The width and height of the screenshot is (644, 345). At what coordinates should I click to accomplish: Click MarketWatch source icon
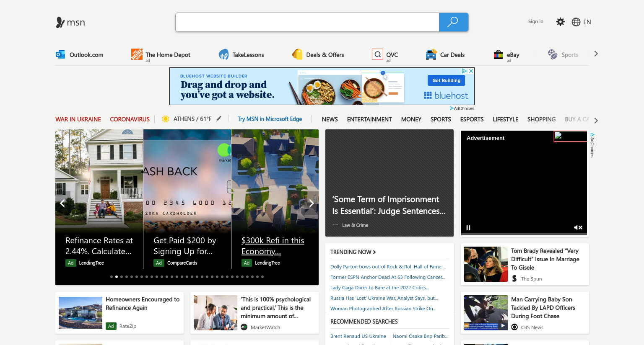(244, 327)
